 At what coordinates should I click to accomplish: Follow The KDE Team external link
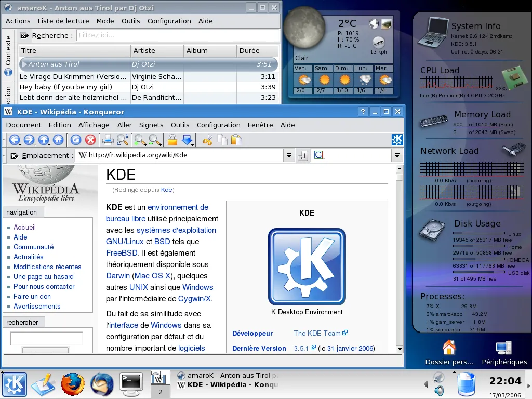[x=320, y=333]
